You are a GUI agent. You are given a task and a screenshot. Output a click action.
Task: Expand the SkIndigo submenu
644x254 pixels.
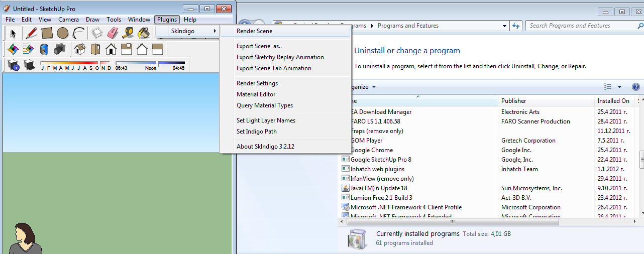tap(187, 31)
